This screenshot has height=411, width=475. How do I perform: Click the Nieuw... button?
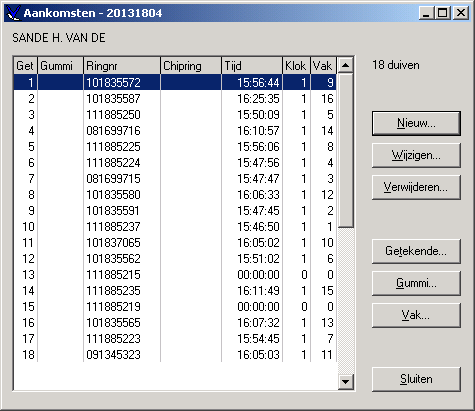pos(416,124)
